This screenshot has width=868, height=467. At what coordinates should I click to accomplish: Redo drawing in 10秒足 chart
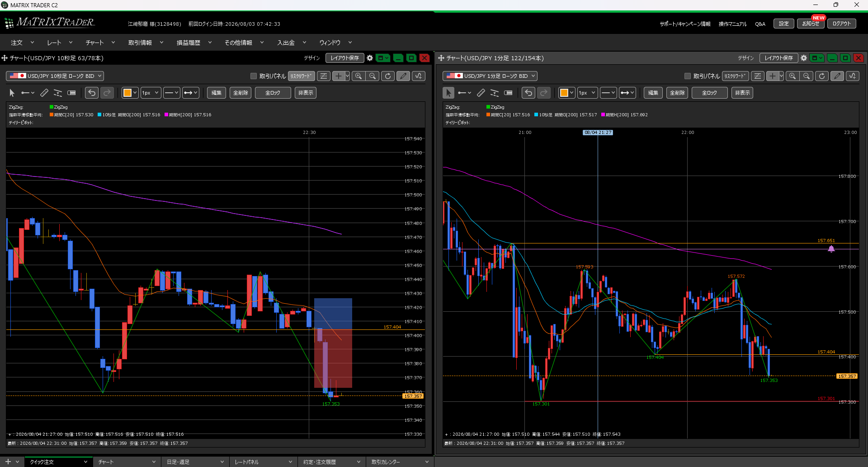[x=107, y=93]
